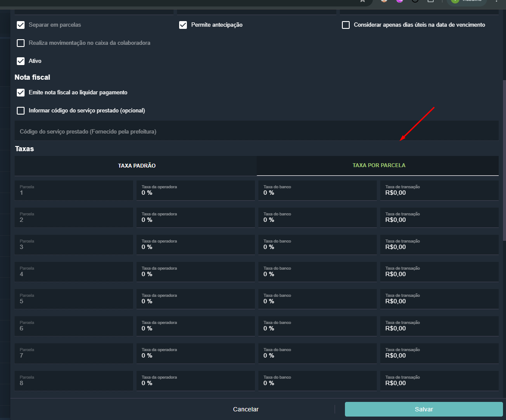Screen dimensions: 506x420
Task: Edit Taxa de transação for parcela 3
Action: click(x=440, y=245)
